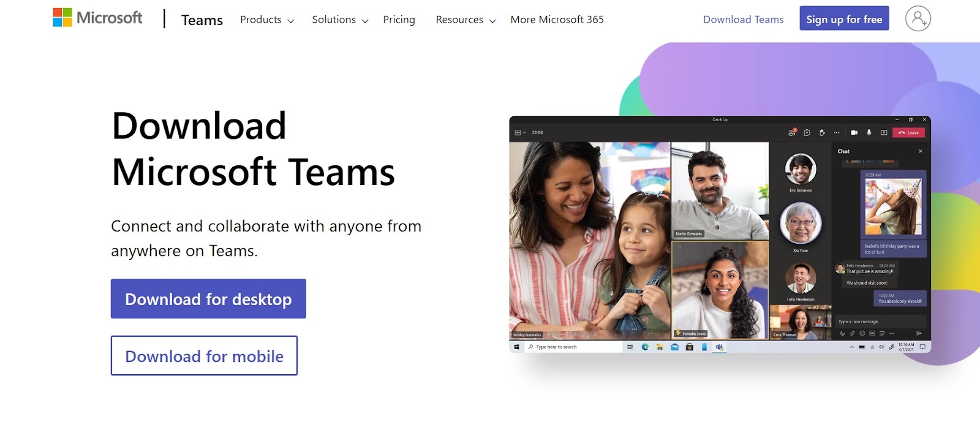
Task: Select Felix Henderson's avatar
Action: 801,279
